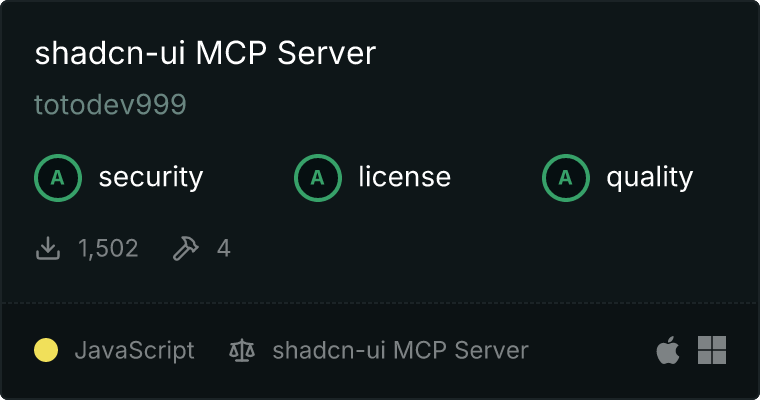Click the license grade A badge

click(x=317, y=178)
